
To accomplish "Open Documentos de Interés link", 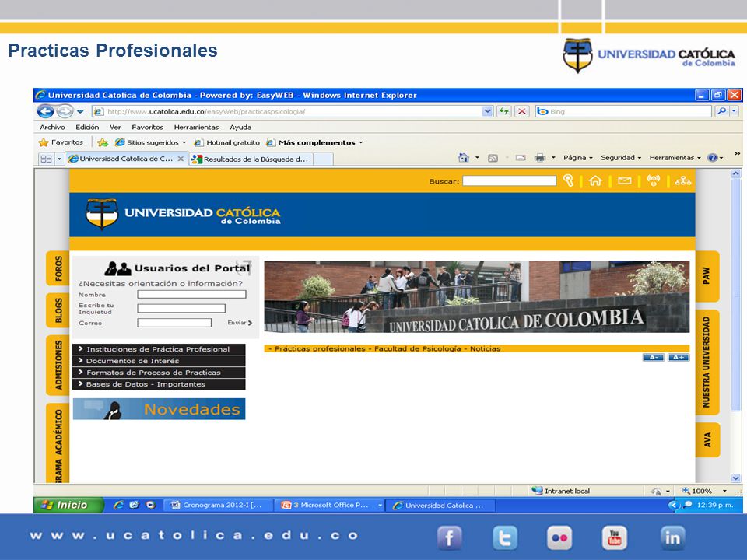I will 159,361.
